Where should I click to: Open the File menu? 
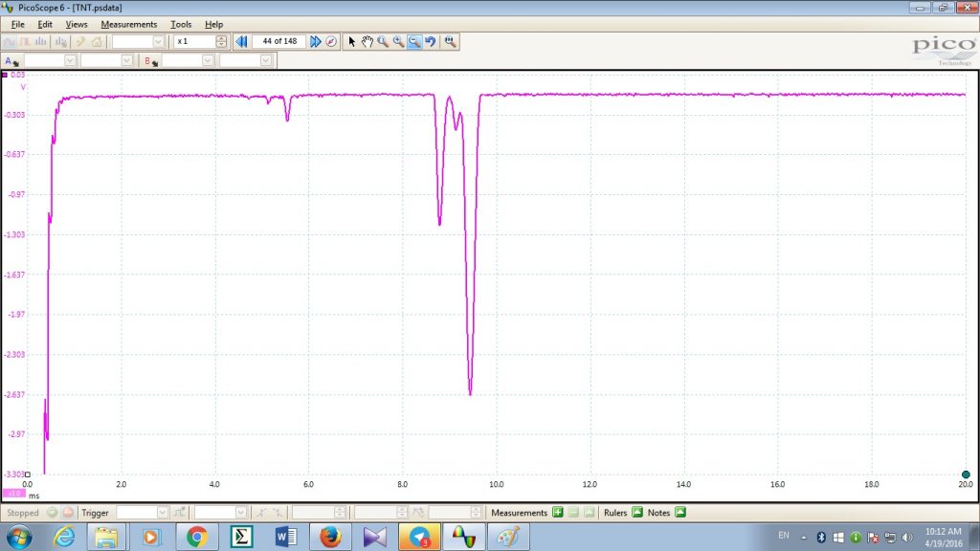coord(17,24)
